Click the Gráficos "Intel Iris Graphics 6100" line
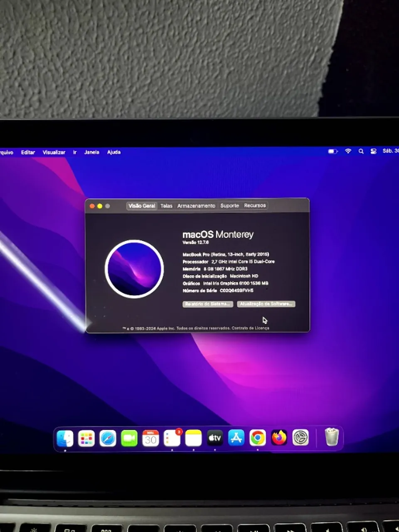The image size is (399, 532). coord(225,283)
